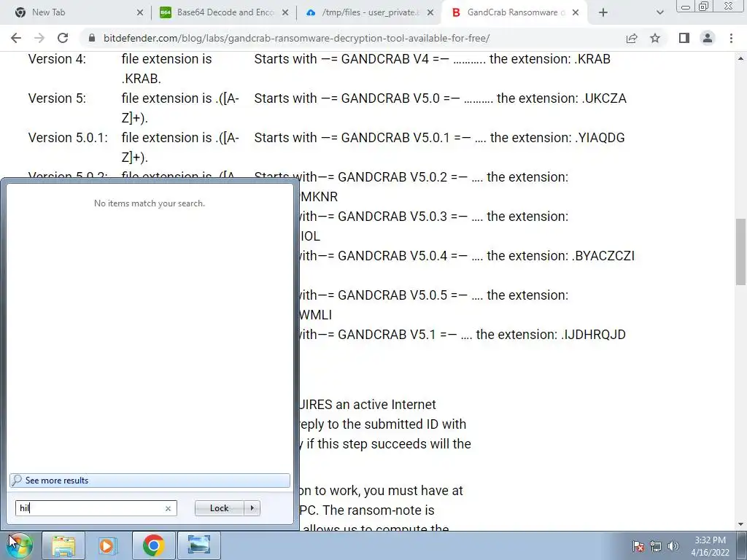Click See more results
This screenshot has height=560, width=747.
click(150, 480)
